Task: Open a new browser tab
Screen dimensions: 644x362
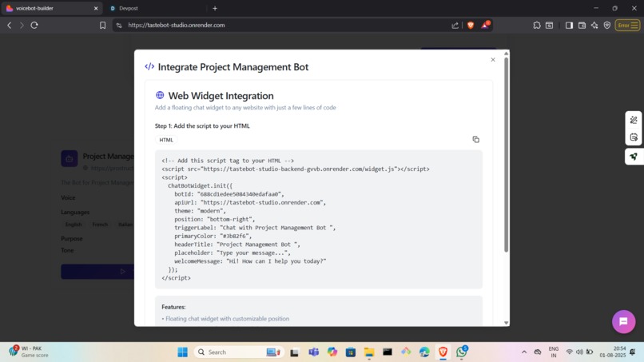Action: click(215, 8)
